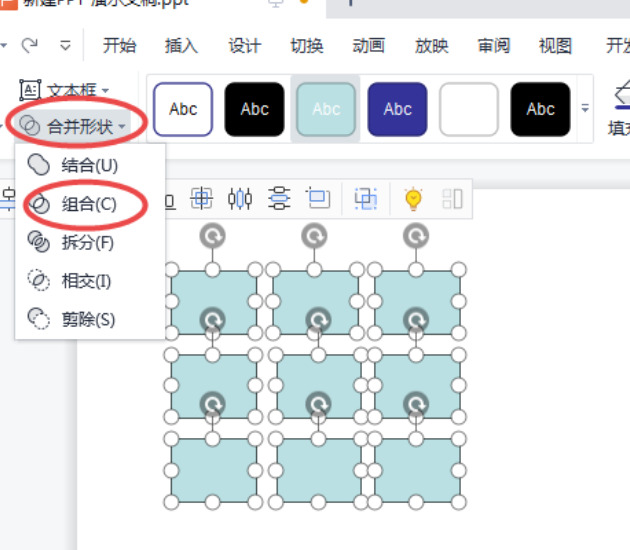Expand the shape styles gallery
Viewport: 630px width, 550px height.
585,108
